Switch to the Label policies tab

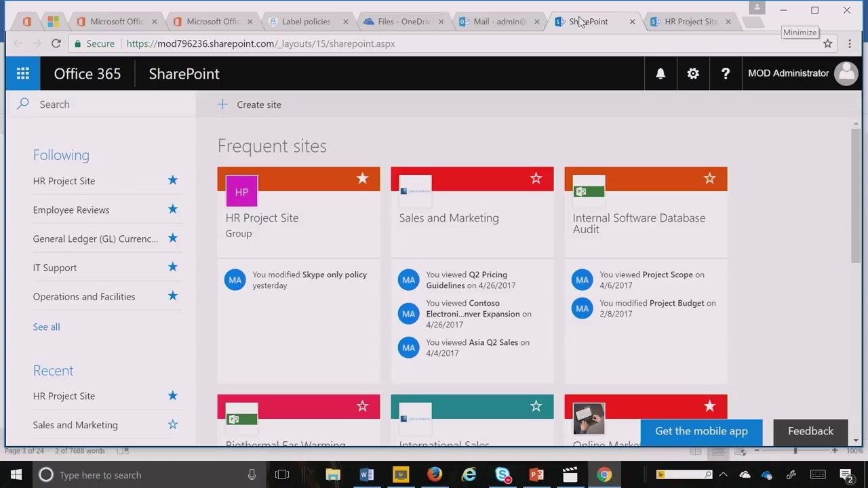point(307,22)
